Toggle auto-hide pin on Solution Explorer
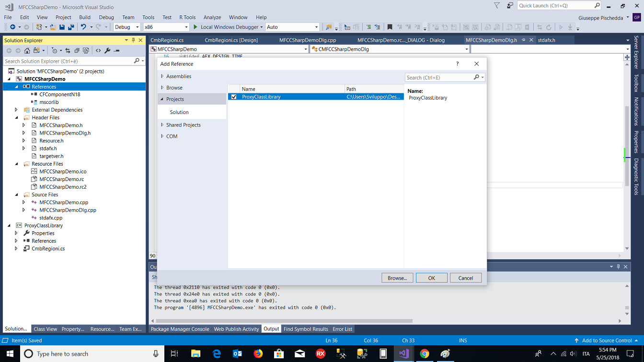644x362 pixels. point(133,40)
